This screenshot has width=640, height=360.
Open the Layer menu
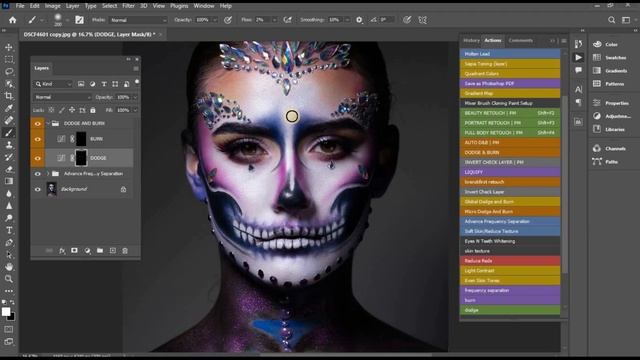[72, 6]
